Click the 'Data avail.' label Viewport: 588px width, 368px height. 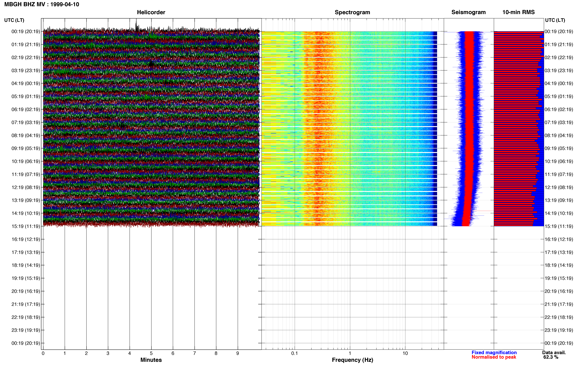554,352
